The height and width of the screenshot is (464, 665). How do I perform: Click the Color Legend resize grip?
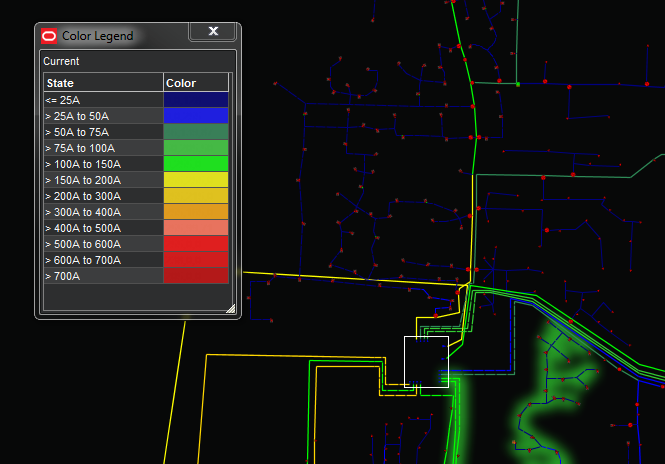[x=231, y=308]
